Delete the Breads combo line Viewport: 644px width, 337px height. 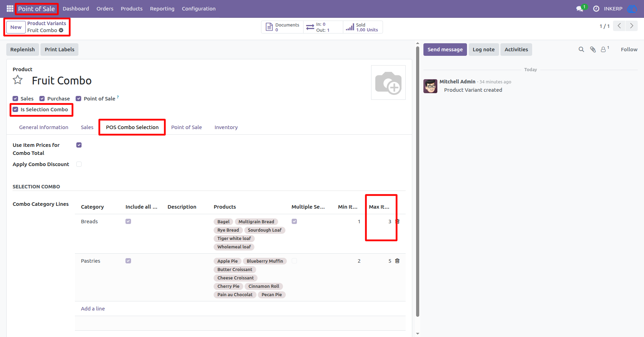coord(397,222)
